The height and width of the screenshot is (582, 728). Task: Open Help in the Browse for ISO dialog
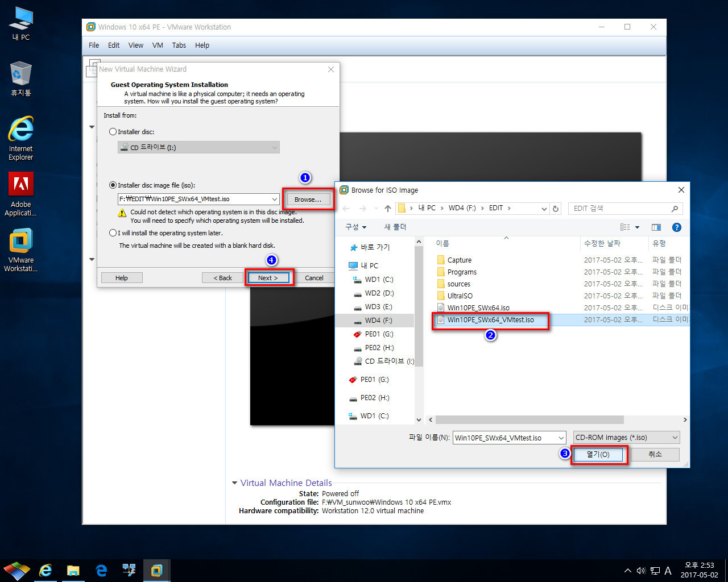click(x=676, y=227)
